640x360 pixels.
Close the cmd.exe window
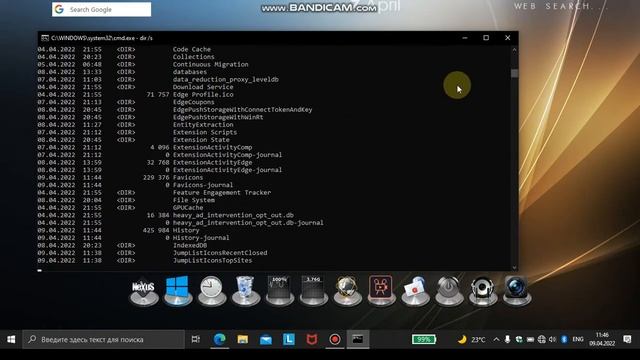[507, 38]
